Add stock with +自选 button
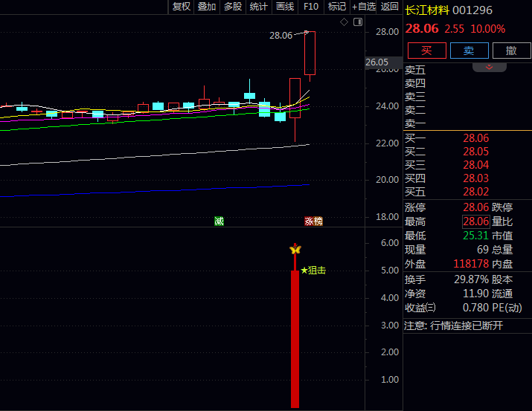Image resolution: width=532 pixels, height=411 pixels. pos(363,7)
